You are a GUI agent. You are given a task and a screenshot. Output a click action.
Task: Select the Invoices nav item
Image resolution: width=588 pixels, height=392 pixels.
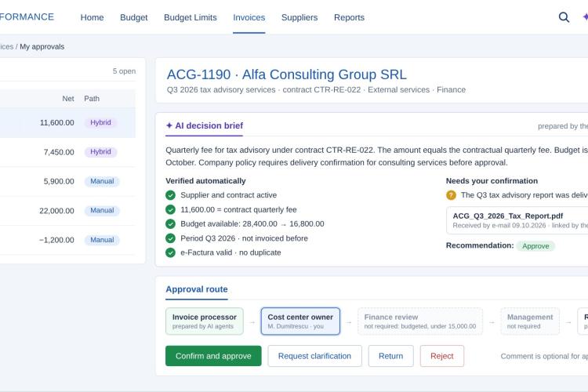tap(249, 17)
